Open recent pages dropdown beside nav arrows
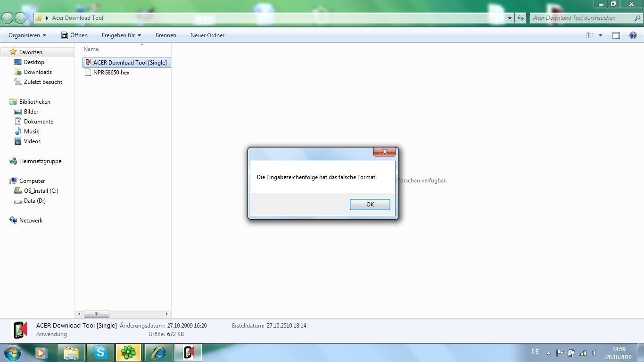The width and height of the screenshot is (644, 362). tap(30, 18)
